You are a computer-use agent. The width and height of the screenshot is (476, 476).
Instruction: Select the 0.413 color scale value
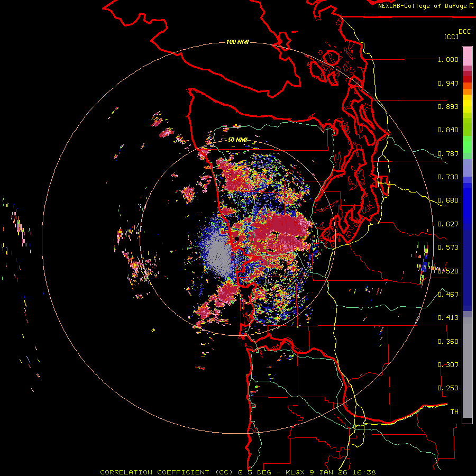click(448, 318)
